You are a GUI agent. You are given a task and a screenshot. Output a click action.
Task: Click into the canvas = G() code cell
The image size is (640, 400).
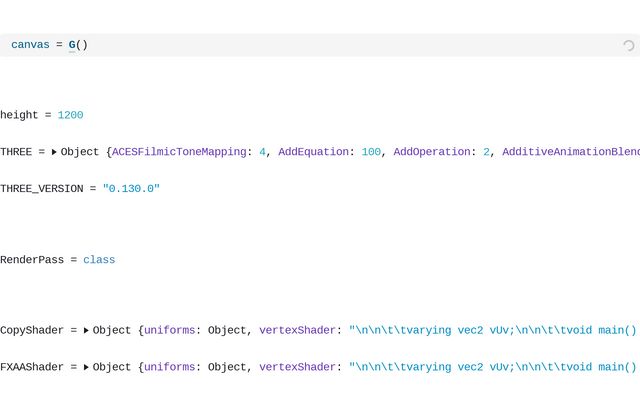pyautogui.click(x=300, y=45)
